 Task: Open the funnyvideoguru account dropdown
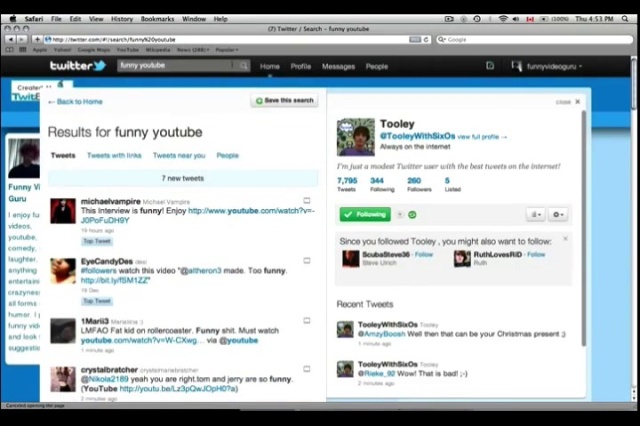click(547, 66)
